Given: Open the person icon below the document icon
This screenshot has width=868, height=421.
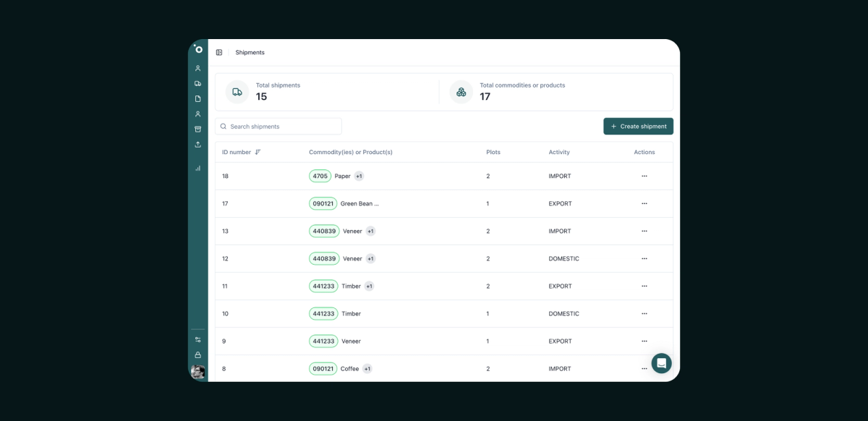Looking at the screenshot, I should 198,114.
